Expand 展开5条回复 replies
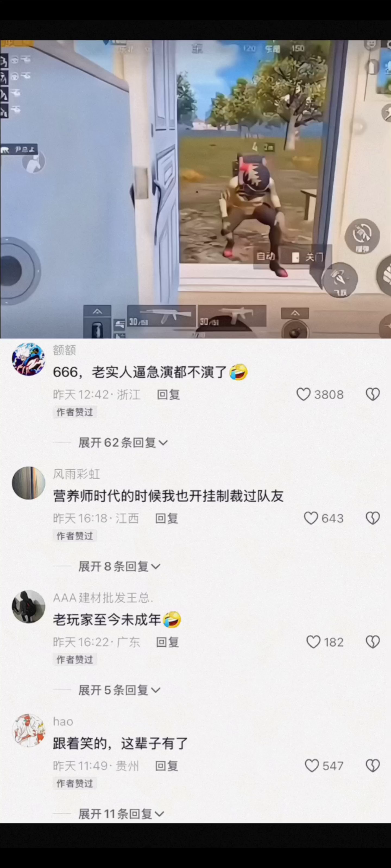The width and height of the screenshot is (391, 868). [119, 690]
